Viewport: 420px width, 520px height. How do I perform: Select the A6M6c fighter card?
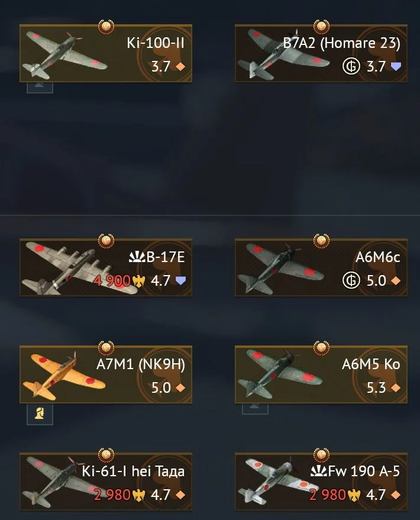pyautogui.click(x=321, y=267)
